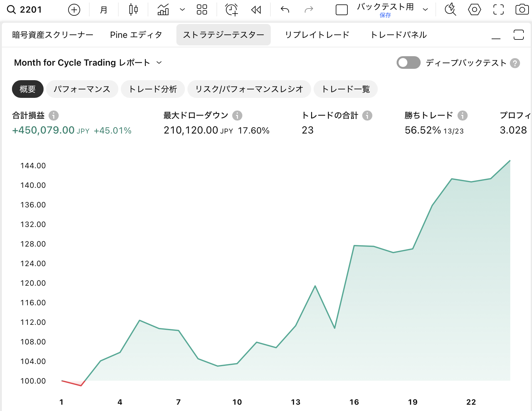This screenshot has width=532, height=411.
Task: Select the 概要 report tab
Action: point(28,89)
